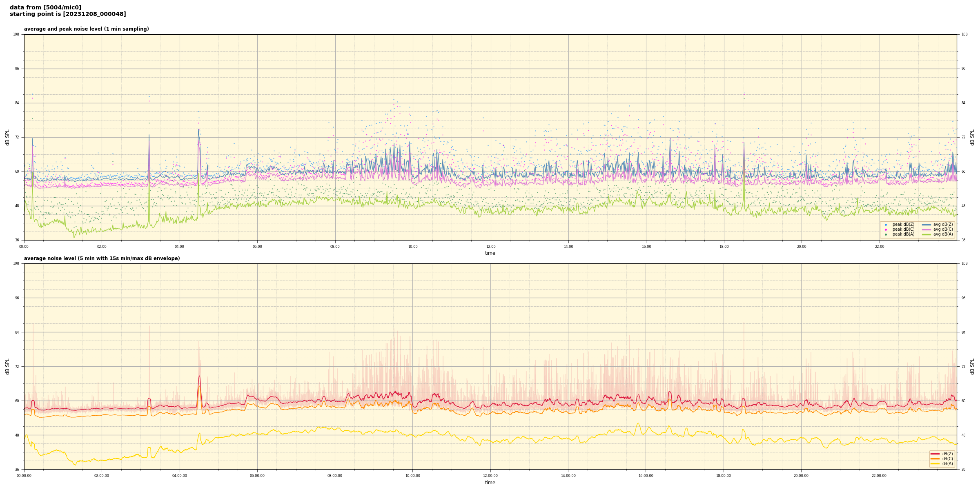
Task: Click the 06:00 tick label on upper chart
Action: point(257,247)
